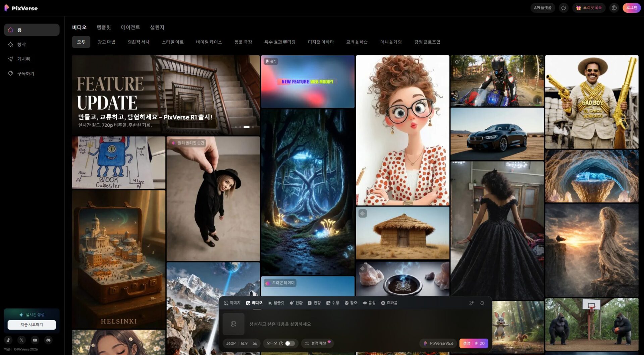Viewport: 644px width, 355px height.
Task: Open the TikTok social icon
Action: point(8,340)
